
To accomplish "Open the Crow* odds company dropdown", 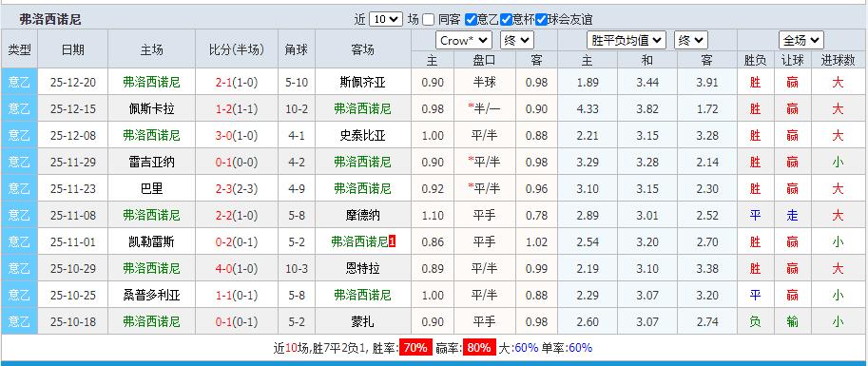I will (464, 41).
